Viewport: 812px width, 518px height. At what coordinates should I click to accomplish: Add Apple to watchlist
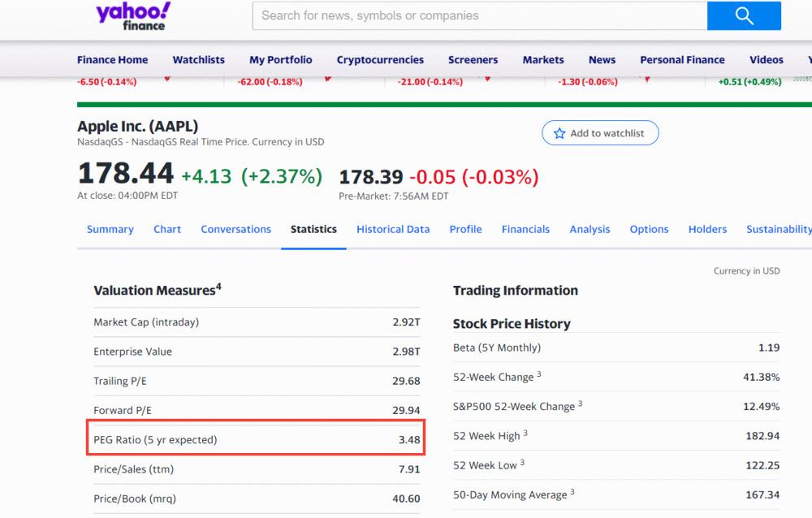tap(600, 133)
